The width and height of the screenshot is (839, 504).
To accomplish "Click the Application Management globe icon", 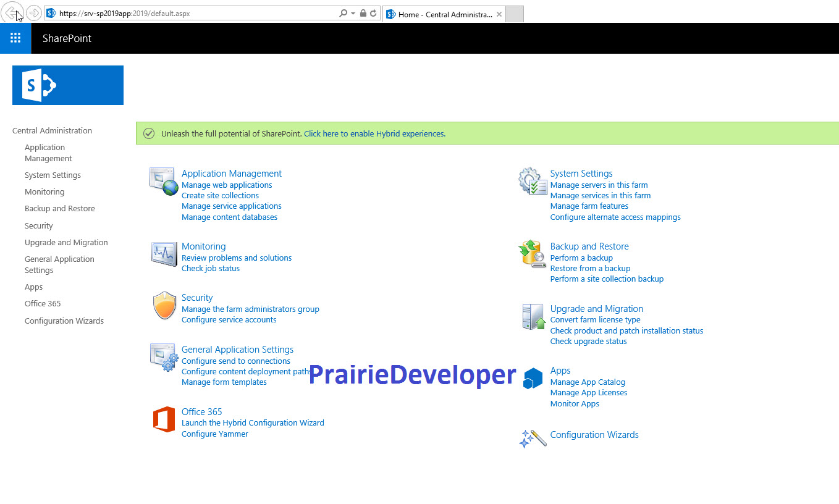I will (164, 181).
